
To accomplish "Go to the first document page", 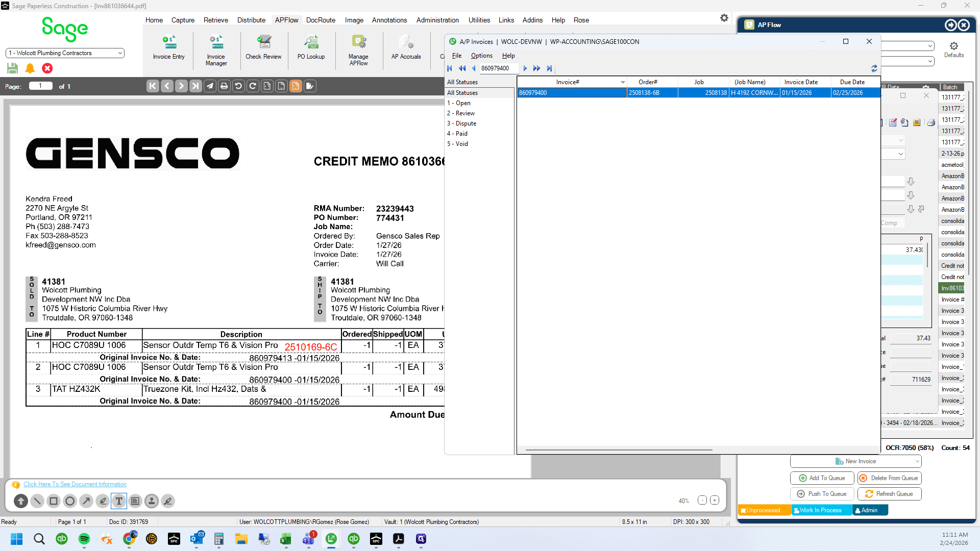I will (153, 86).
